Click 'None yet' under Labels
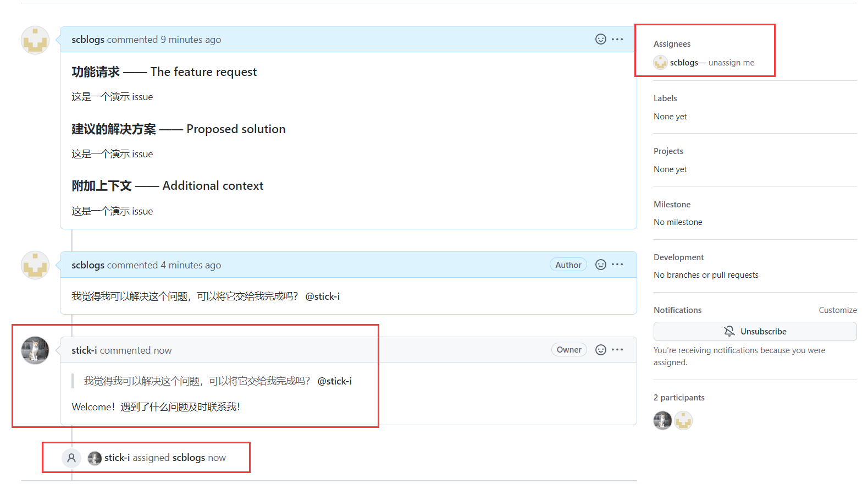 tap(670, 117)
